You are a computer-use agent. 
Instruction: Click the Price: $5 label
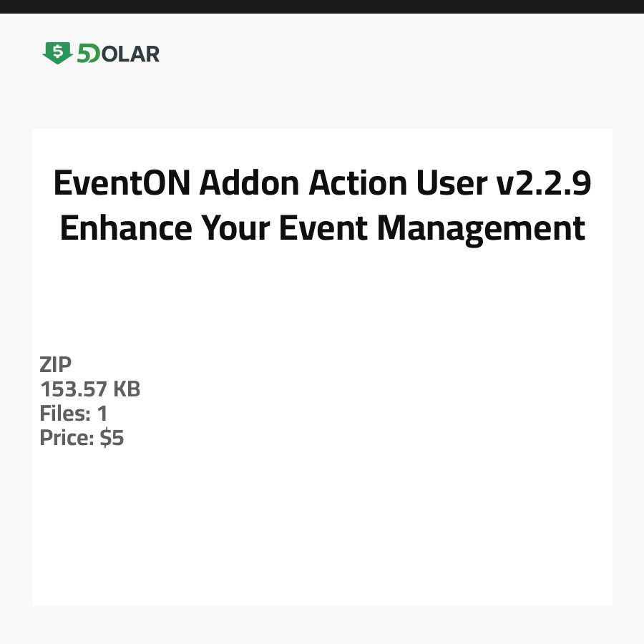[x=82, y=438]
